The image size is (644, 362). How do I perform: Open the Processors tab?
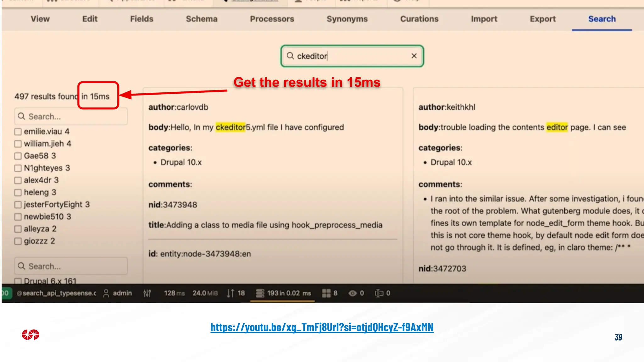point(272,19)
